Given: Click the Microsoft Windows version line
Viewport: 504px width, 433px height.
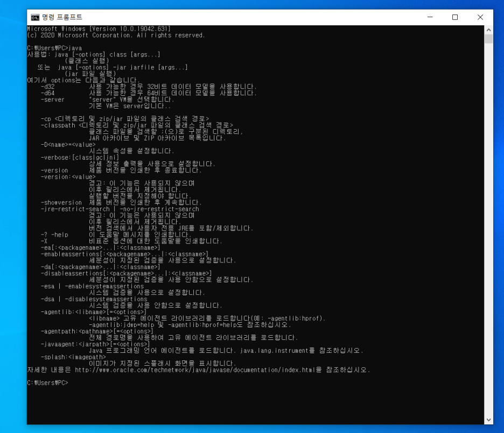Looking at the screenshot, I should pos(99,29).
